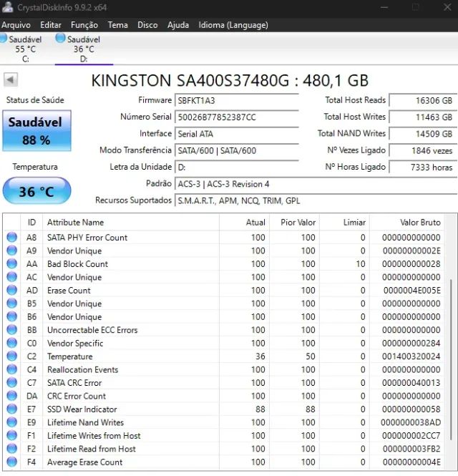Click the Total Host Writes value 11463 GB
Image resolution: width=458 pixels, height=476 pixels.
[x=422, y=117]
